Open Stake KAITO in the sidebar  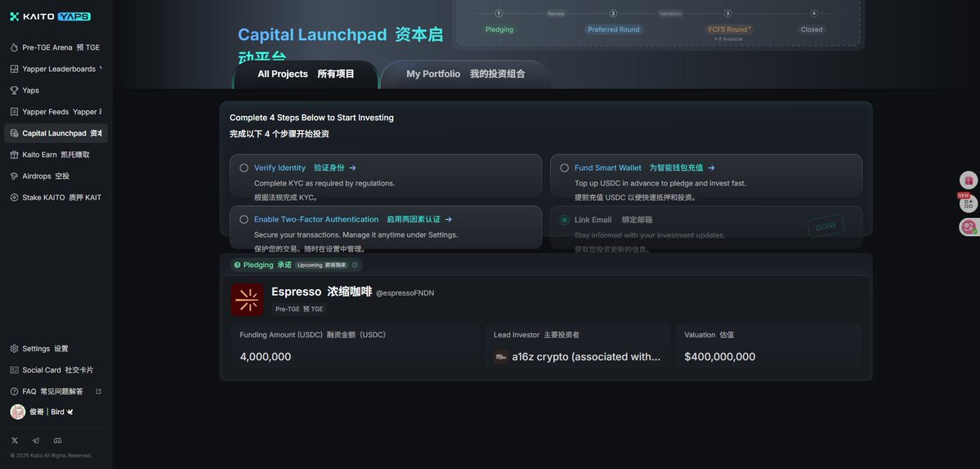56,198
